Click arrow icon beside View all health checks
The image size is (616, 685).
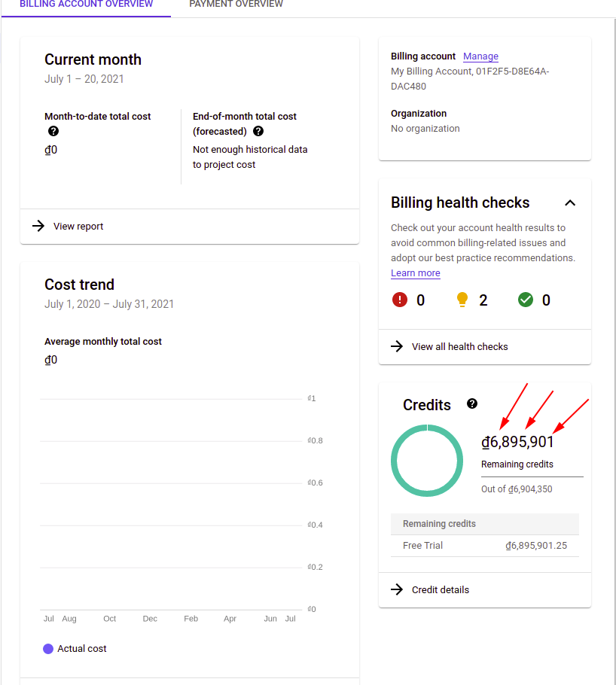pos(397,346)
